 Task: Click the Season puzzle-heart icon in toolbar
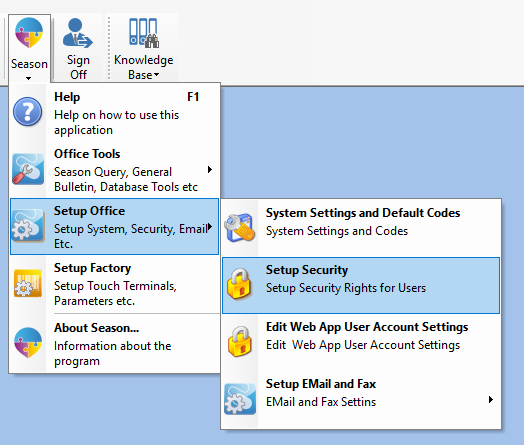coord(29,33)
